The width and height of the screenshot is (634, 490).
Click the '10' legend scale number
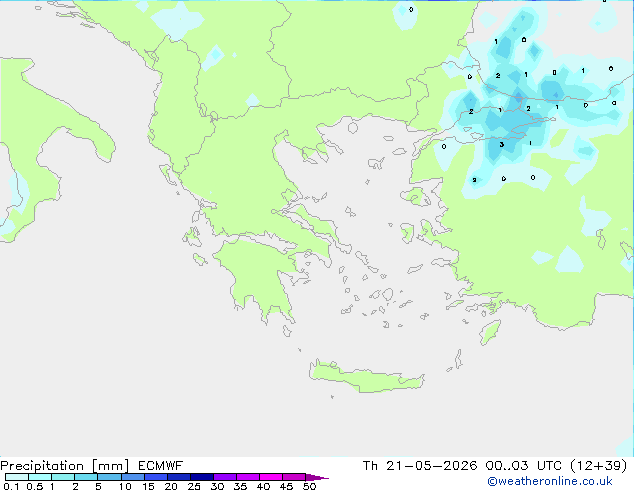pos(125,486)
